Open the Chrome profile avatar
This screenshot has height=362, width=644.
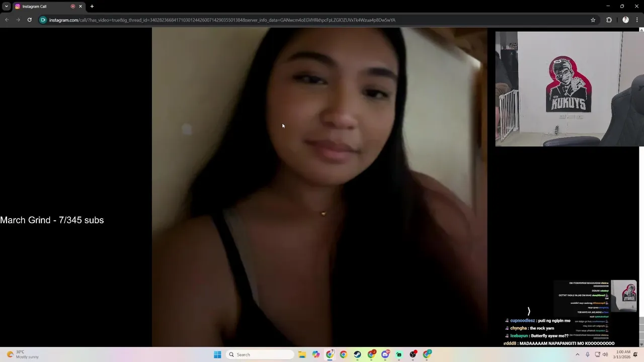tap(625, 20)
